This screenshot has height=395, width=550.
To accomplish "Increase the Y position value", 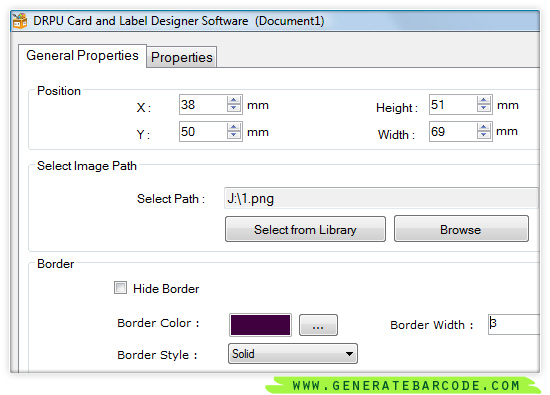I will point(234,127).
